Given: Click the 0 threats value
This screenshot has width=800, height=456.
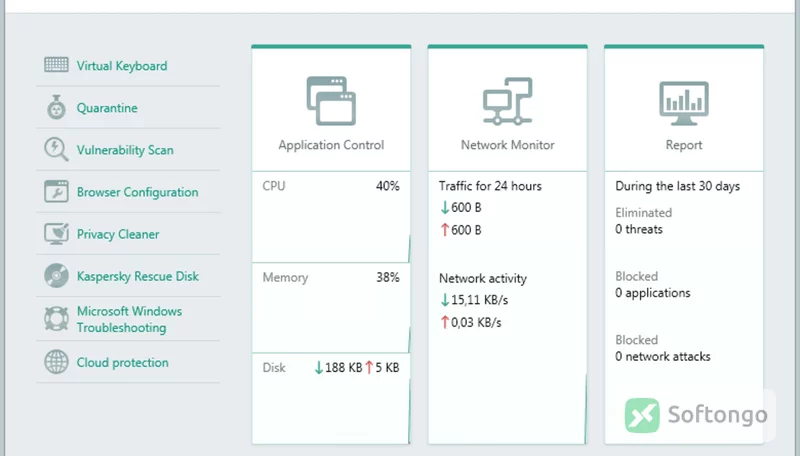Looking at the screenshot, I should [639, 230].
